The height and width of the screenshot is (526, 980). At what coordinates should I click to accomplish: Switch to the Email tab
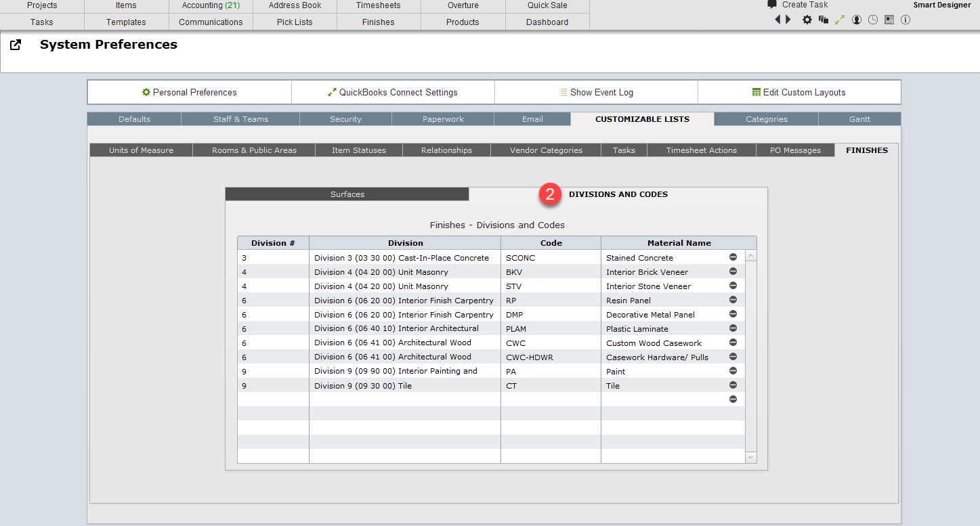[x=532, y=119]
